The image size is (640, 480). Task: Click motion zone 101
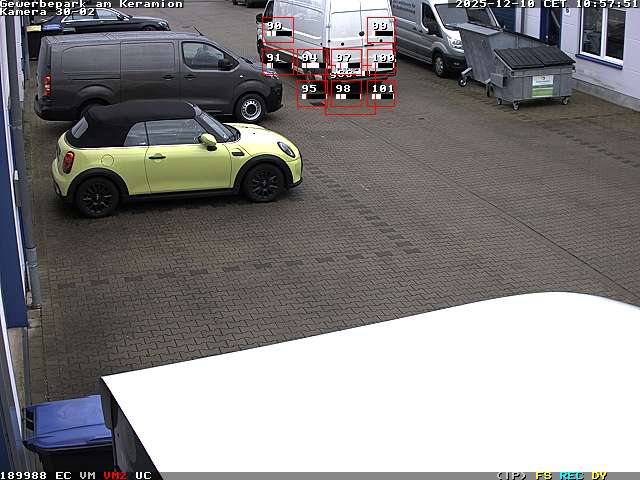(381, 93)
